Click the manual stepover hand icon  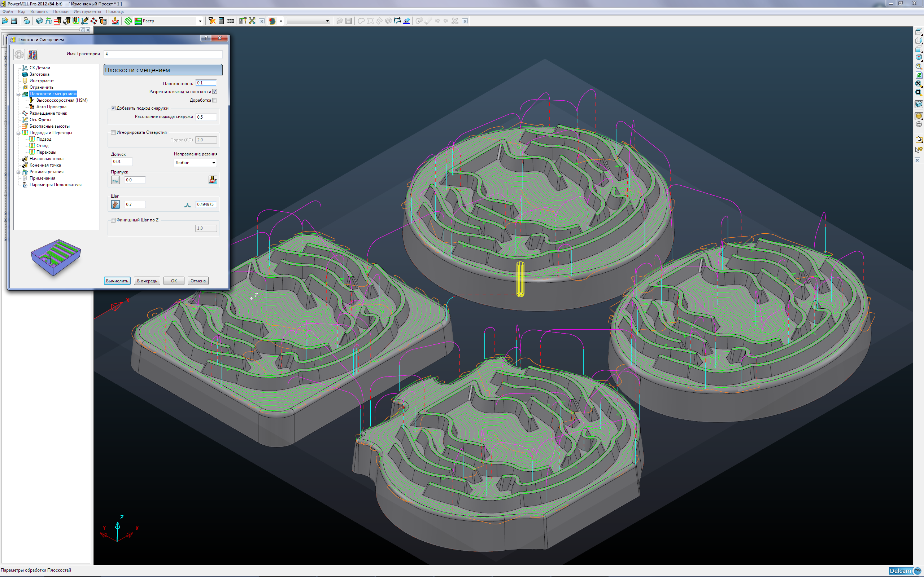[x=115, y=204]
